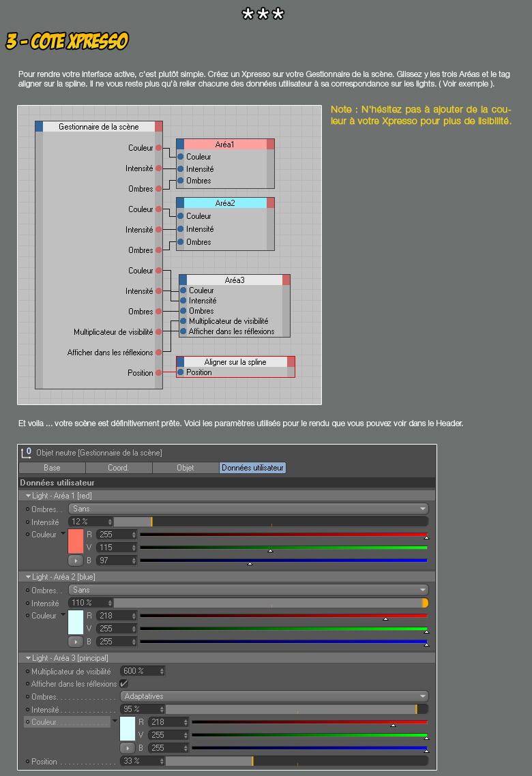This screenshot has width=532, height=776.
Task: Click animation dot beside Intensité in Aréa 1
Action: (27, 522)
